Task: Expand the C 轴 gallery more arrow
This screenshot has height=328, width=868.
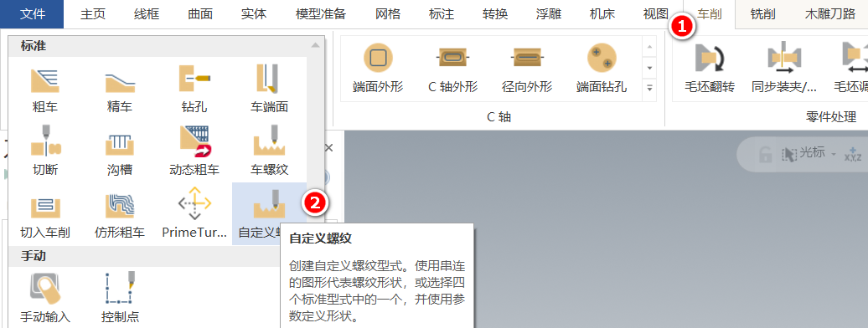Action: pos(650,87)
